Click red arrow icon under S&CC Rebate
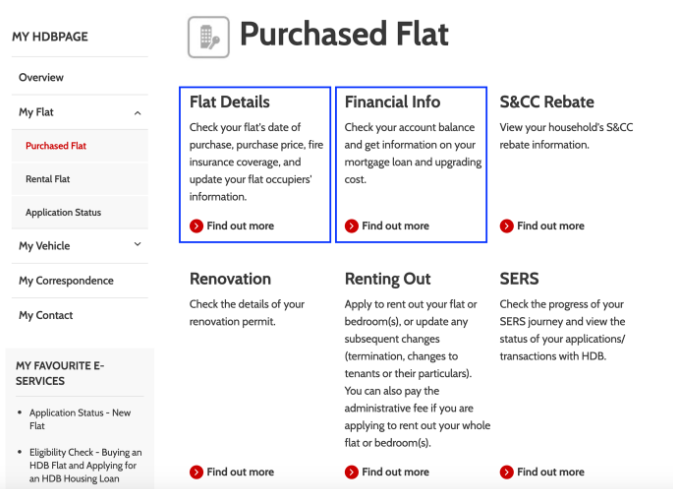 [506, 226]
